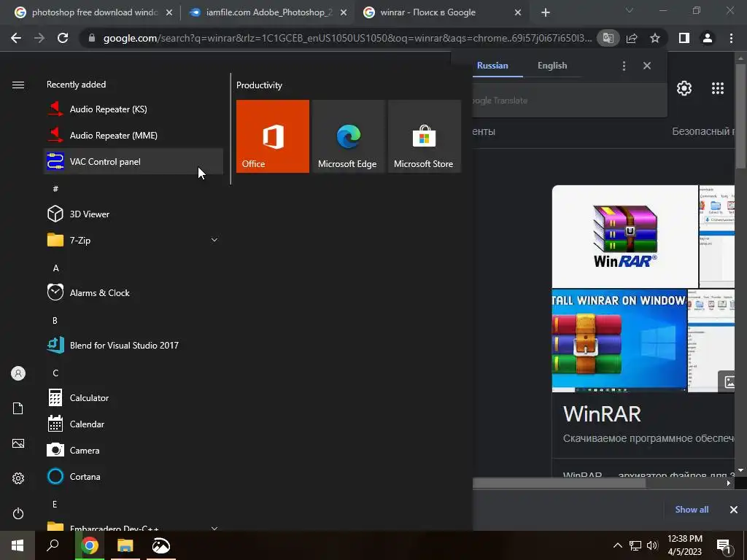Image resolution: width=747 pixels, height=560 pixels.
Task: Show hidden system tray icons
Action: point(617,545)
